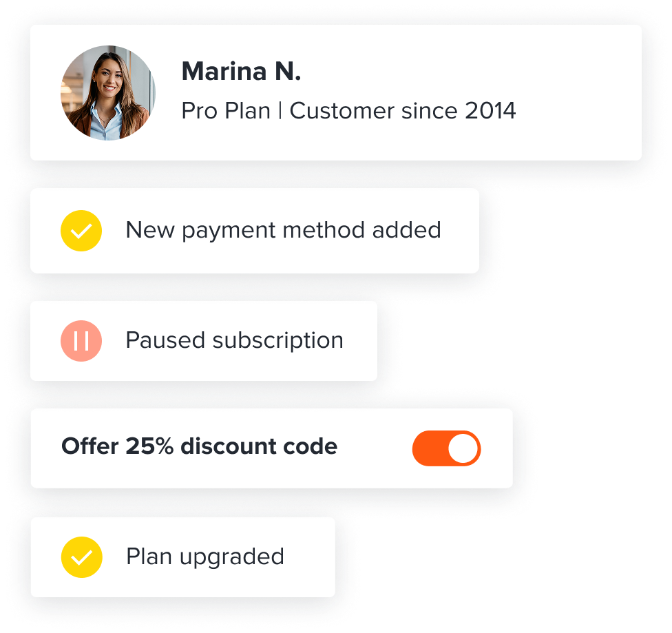Click the yellow checkmark beside New payment method added
The width and height of the screenshot is (672, 633).
pyautogui.click(x=81, y=231)
